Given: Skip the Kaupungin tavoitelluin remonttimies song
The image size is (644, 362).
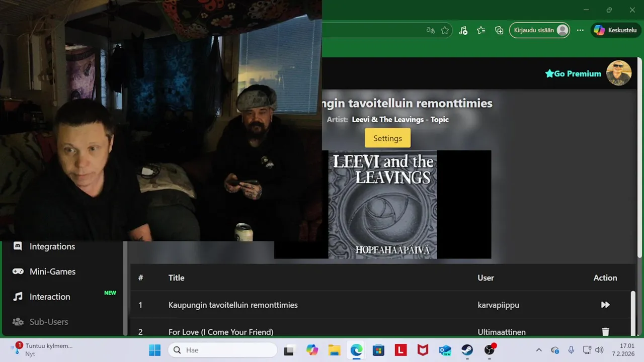Looking at the screenshot, I should click(605, 305).
